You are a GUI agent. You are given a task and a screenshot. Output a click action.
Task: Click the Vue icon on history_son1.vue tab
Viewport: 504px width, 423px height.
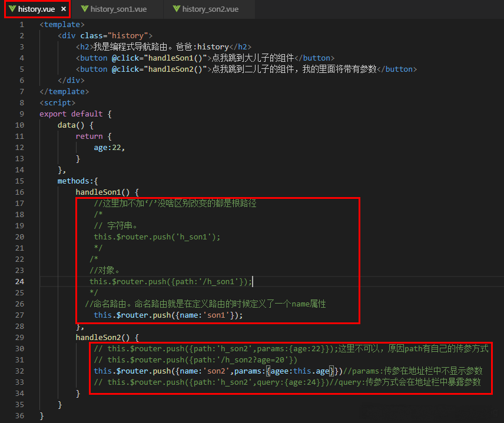[85, 9]
